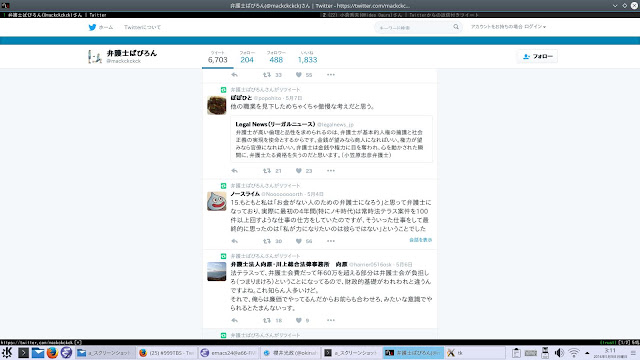Click the 弁護士法人肉原・川上総合法律事務所 author name
Screen dimensions: 640x360
[x=289, y=264]
